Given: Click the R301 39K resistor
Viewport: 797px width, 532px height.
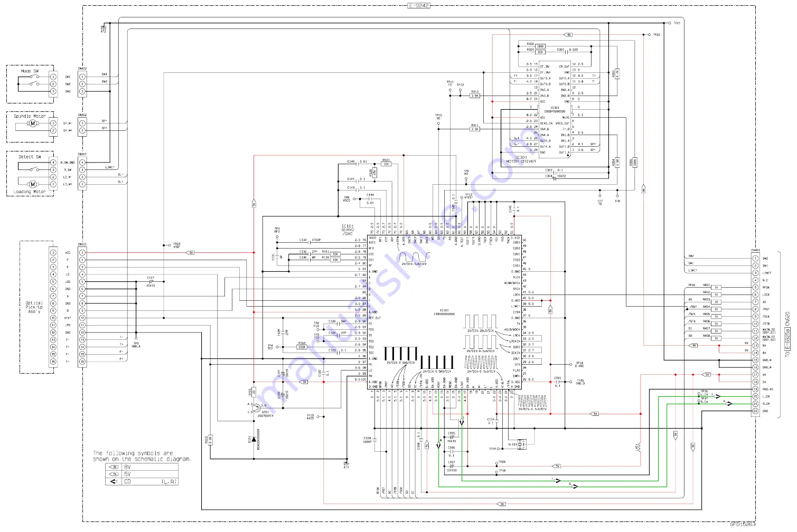Looking at the screenshot, I should tap(540, 52).
